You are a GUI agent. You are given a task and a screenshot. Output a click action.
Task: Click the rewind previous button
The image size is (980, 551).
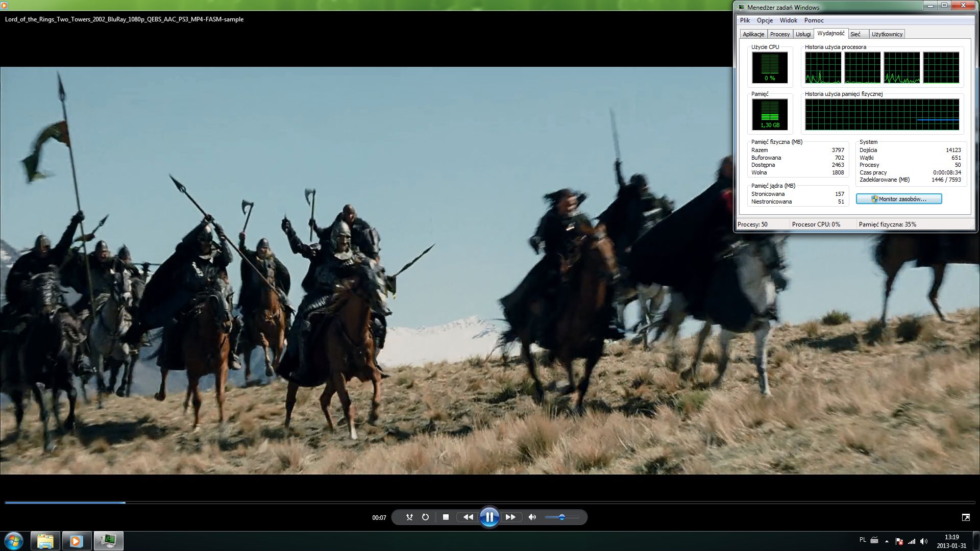pos(468,517)
